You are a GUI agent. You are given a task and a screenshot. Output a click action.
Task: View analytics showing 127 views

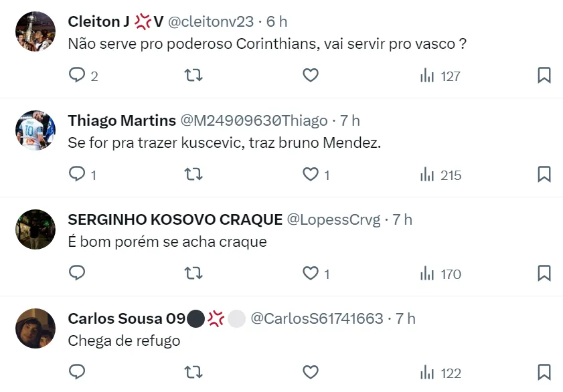(440, 76)
